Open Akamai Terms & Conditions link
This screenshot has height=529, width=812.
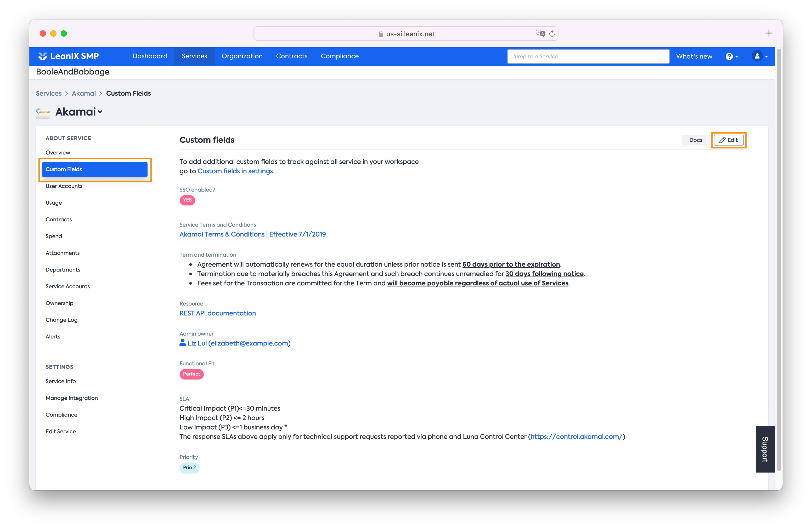coord(252,234)
